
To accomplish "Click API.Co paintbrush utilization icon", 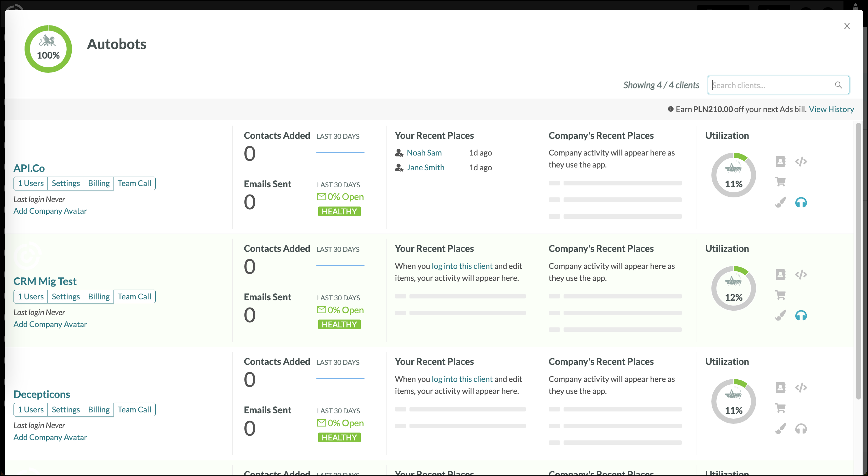I will point(780,202).
